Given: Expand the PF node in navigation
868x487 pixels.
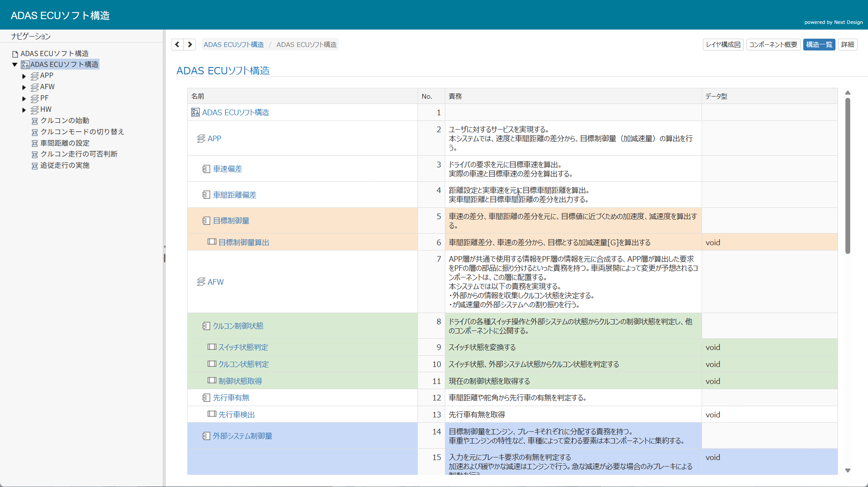Looking at the screenshot, I should [x=24, y=99].
